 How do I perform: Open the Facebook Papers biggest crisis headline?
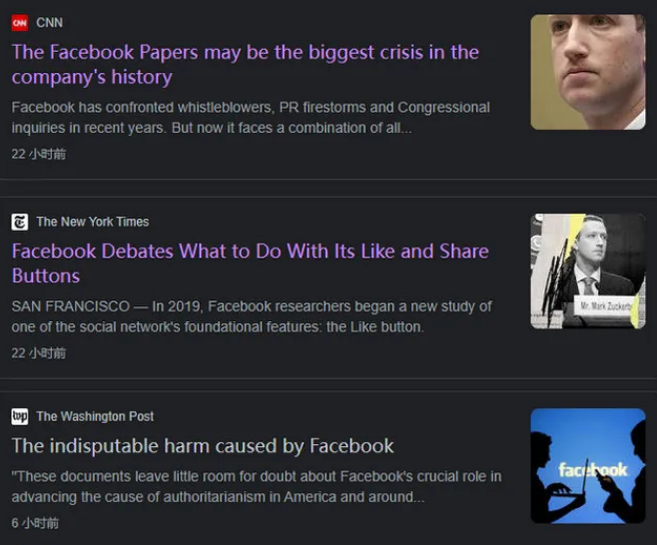tap(245, 65)
